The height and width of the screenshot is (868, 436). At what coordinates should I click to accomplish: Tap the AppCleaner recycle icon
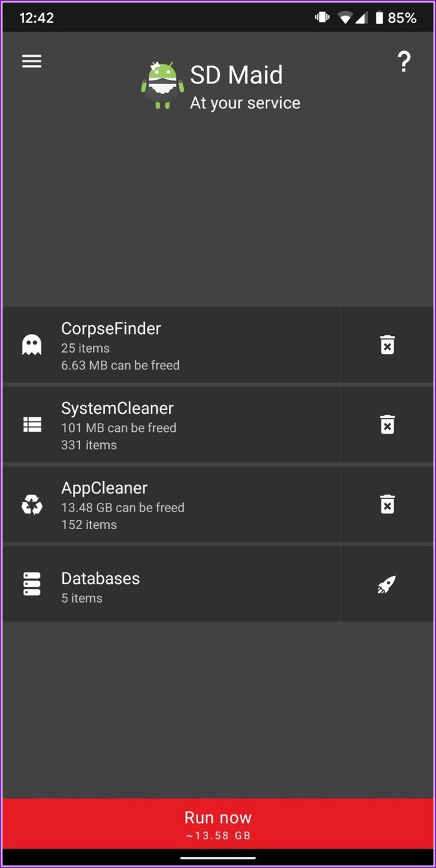click(x=32, y=504)
